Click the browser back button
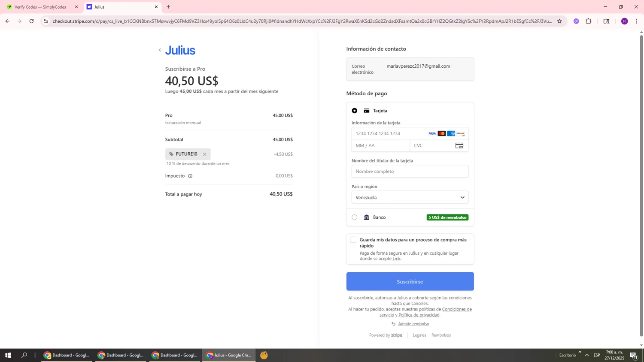The image size is (644, 362). coord(7,21)
